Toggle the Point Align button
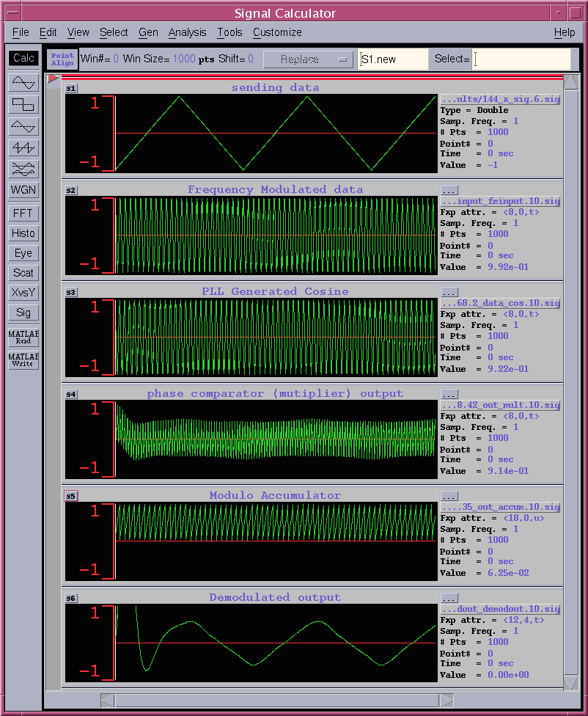588x716 pixels. tap(62, 59)
